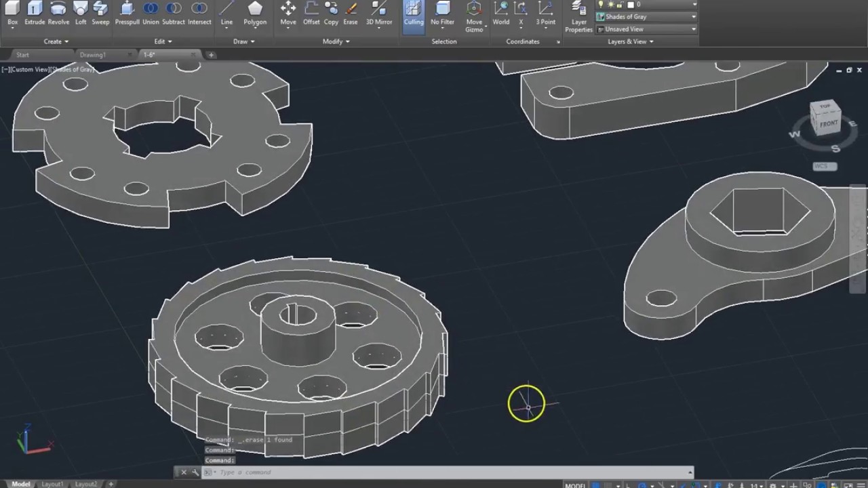This screenshot has width=868, height=488.
Task: Open the Layout2 tab
Action: pos(86,484)
